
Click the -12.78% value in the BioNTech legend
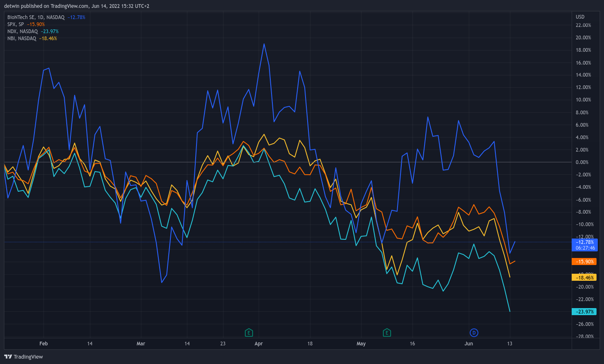pos(77,17)
